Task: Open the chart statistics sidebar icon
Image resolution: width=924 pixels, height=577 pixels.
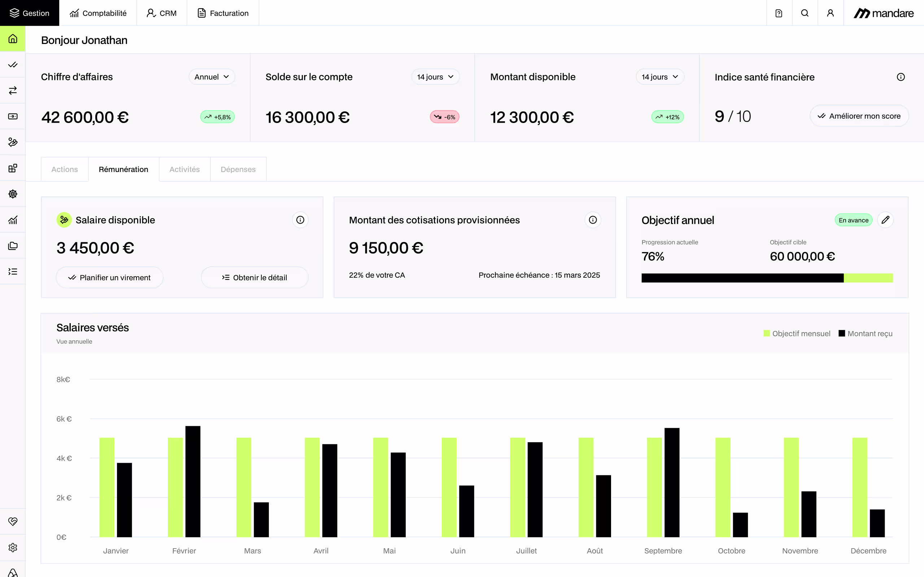Action: point(13,220)
